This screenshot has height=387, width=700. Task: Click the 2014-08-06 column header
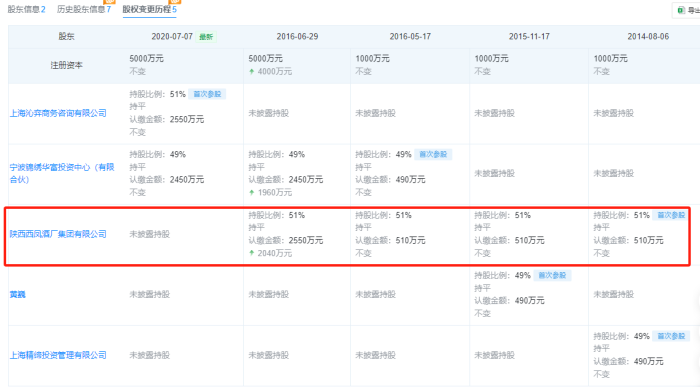[x=648, y=37]
